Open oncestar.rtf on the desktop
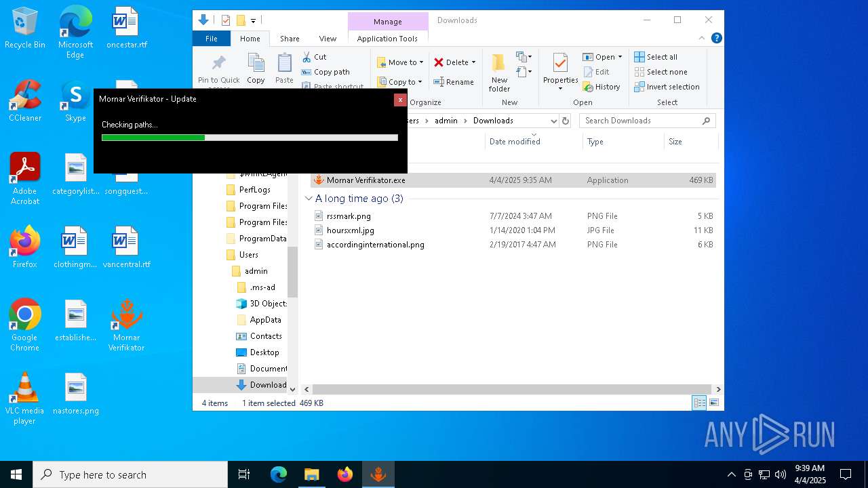 (126, 28)
